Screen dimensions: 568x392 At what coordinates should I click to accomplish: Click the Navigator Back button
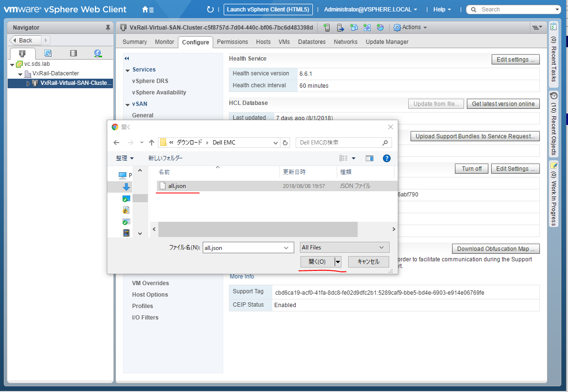25,40
